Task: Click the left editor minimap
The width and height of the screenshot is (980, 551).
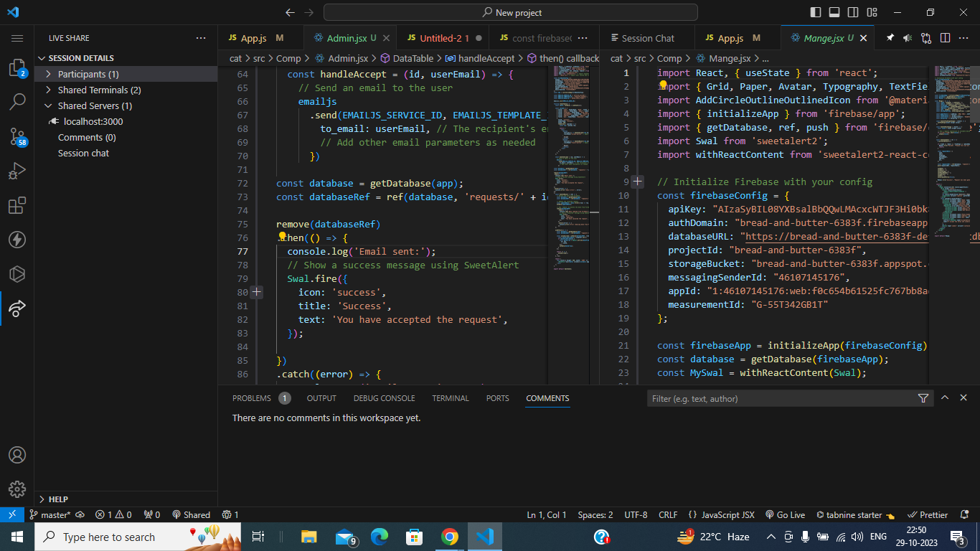Action: click(570, 172)
